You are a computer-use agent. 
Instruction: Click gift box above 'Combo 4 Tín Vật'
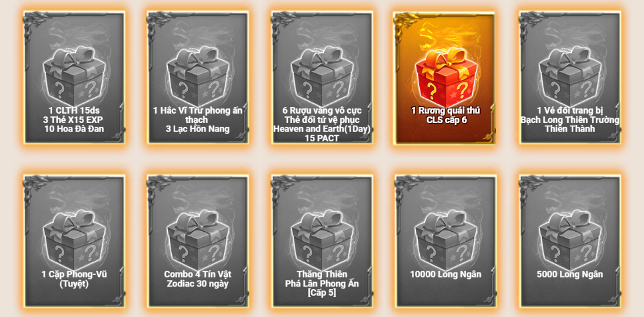(x=198, y=240)
